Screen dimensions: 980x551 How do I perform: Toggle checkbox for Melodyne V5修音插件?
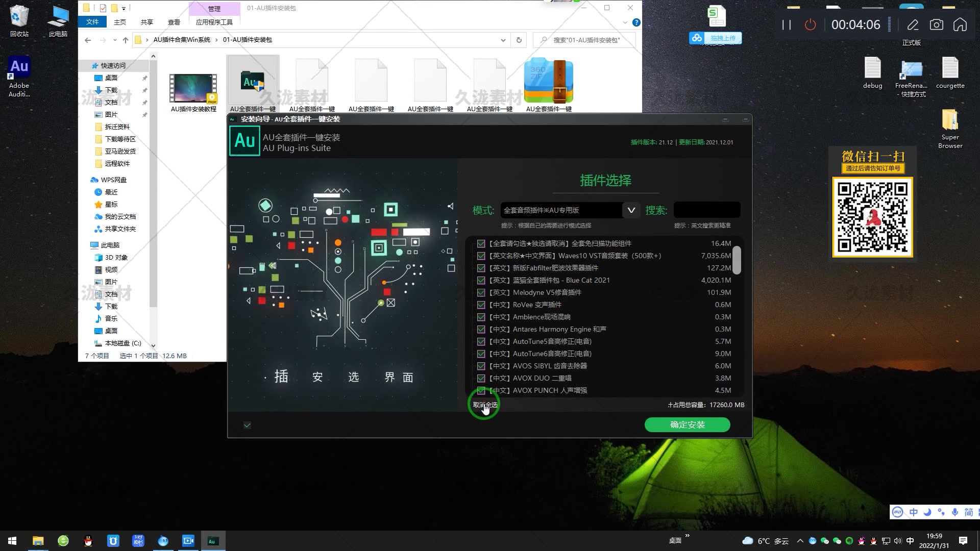pyautogui.click(x=481, y=292)
